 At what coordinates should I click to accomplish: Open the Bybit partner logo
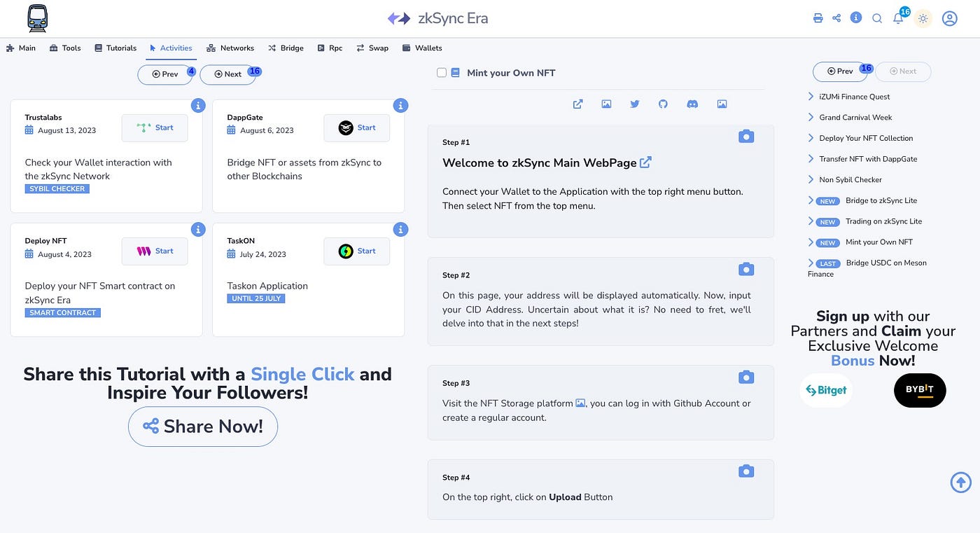coord(920,390)
